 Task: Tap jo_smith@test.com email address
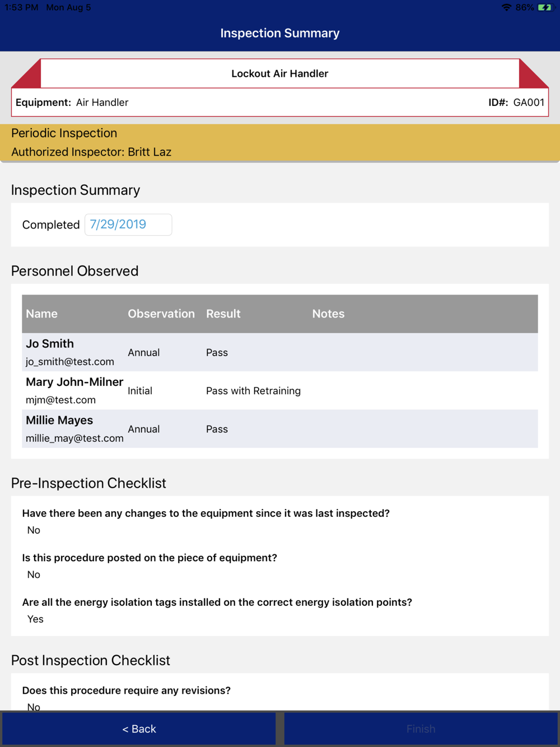coord(70,362)
